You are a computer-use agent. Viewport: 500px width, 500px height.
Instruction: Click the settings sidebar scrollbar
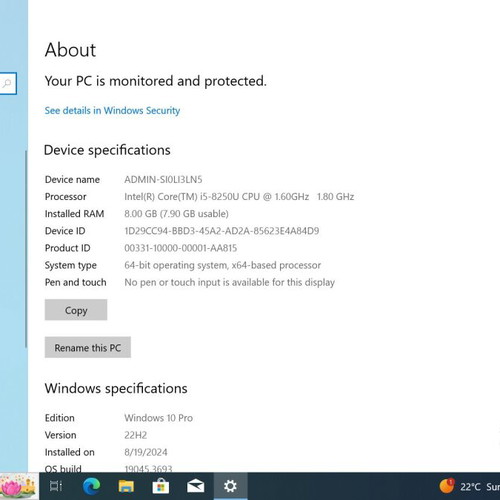26,249
